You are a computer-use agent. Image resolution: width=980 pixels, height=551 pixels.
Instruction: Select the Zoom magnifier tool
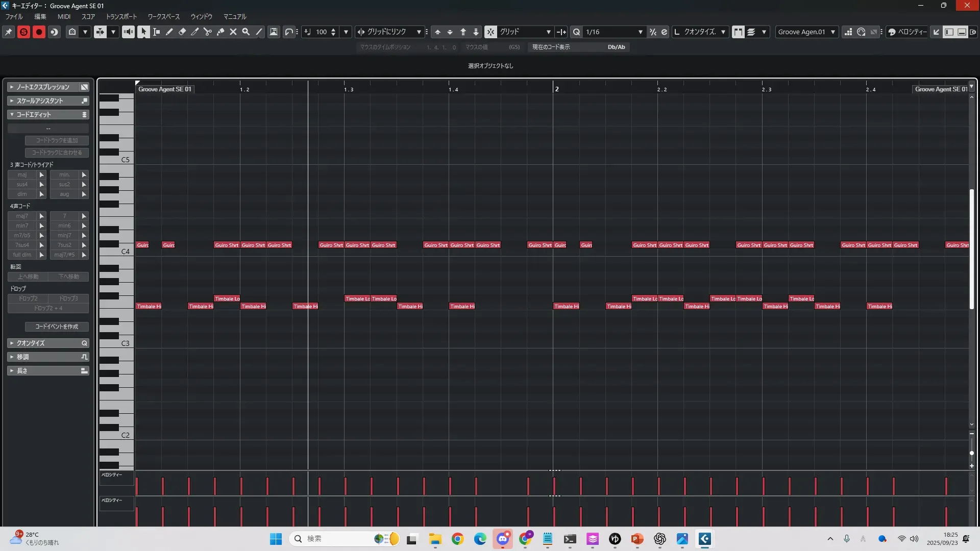point(246,32)
